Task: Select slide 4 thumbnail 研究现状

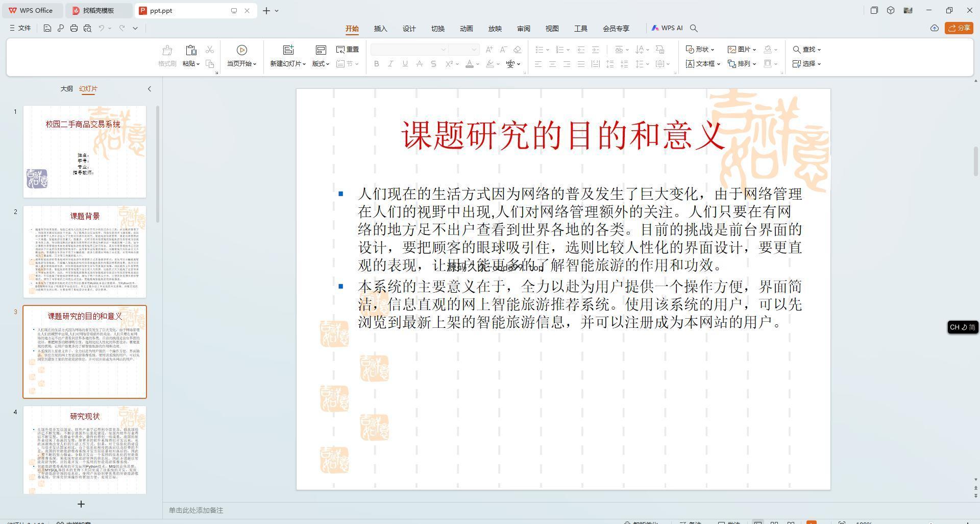Action: pyautogui.click(x=85, y=450)
